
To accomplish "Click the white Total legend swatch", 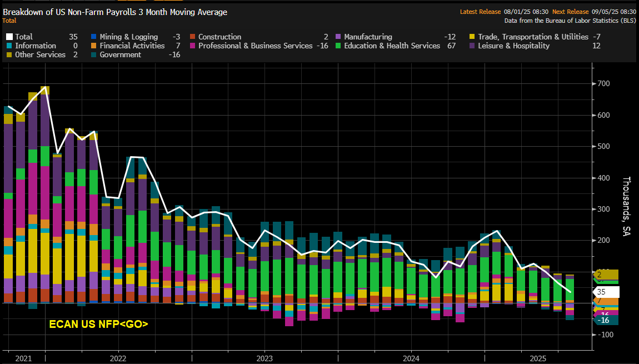I will pyautogui.click(x=10, y=37).
